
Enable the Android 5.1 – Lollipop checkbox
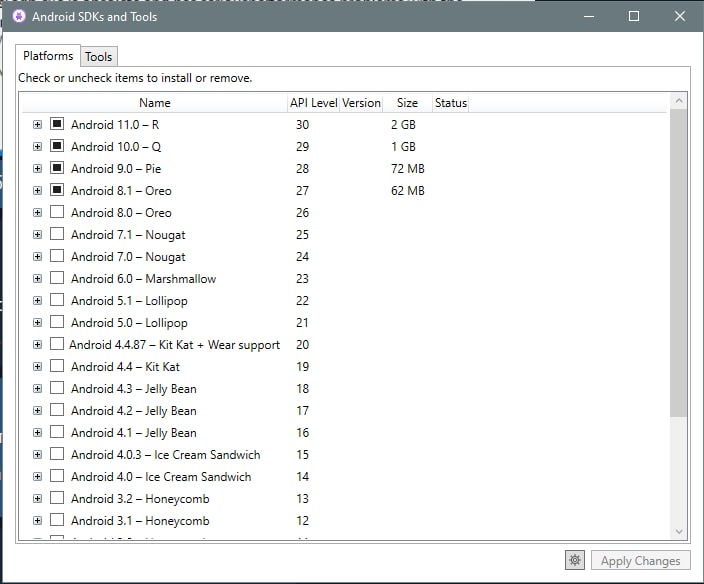tap(57, 299)
